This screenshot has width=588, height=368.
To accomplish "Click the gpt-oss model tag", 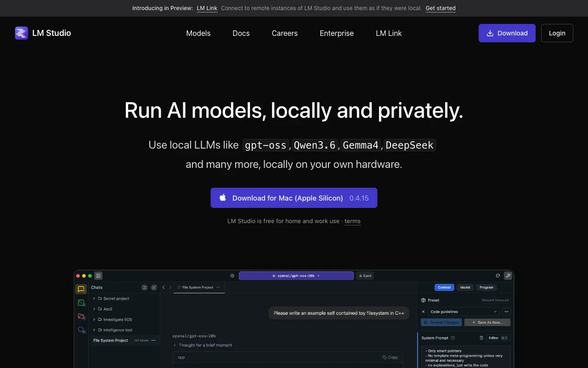I will (266, 145).
